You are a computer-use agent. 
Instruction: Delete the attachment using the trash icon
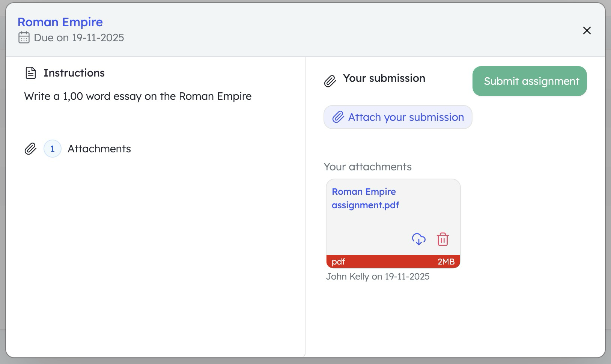(443, 239)
